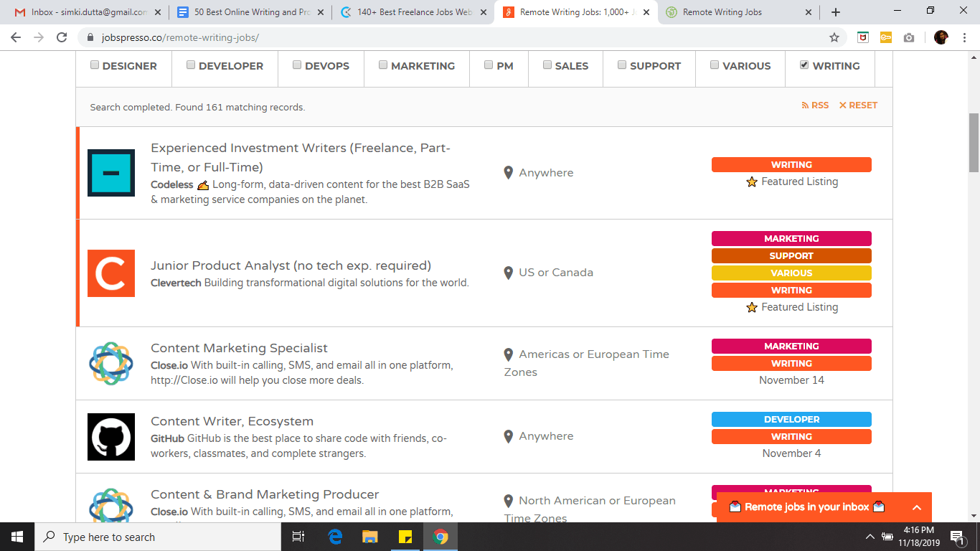This screenshot has width=980, height=551.
Task: Check the SUPPORT filter checkbox
Action: pos(622,65)
